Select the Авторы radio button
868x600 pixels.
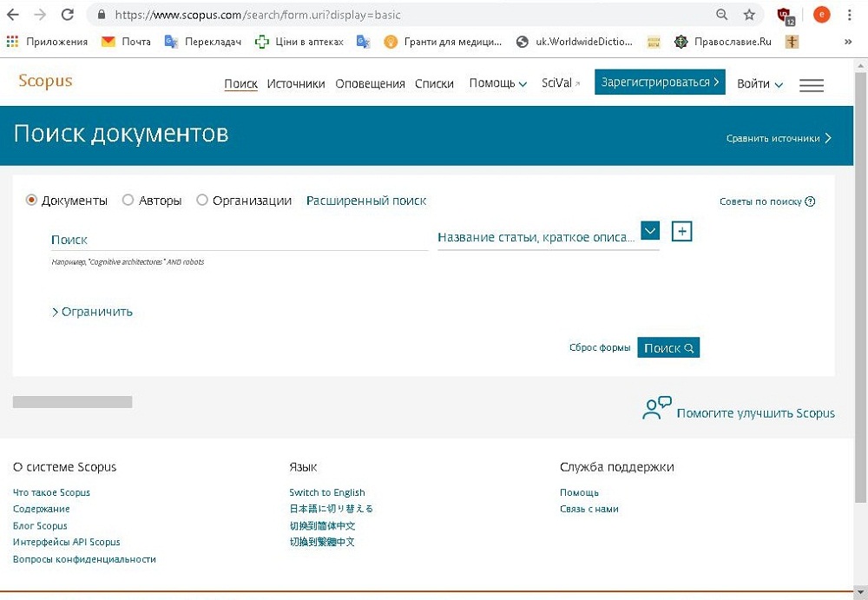[x=128, y=200]
